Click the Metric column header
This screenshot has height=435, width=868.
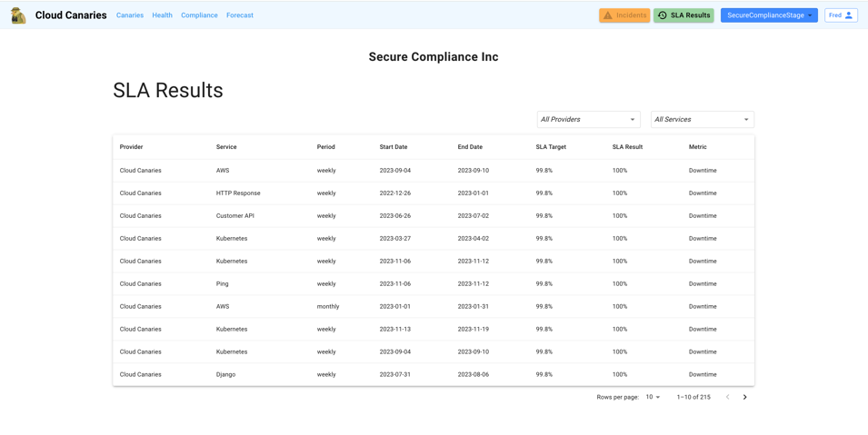point(697,147)
